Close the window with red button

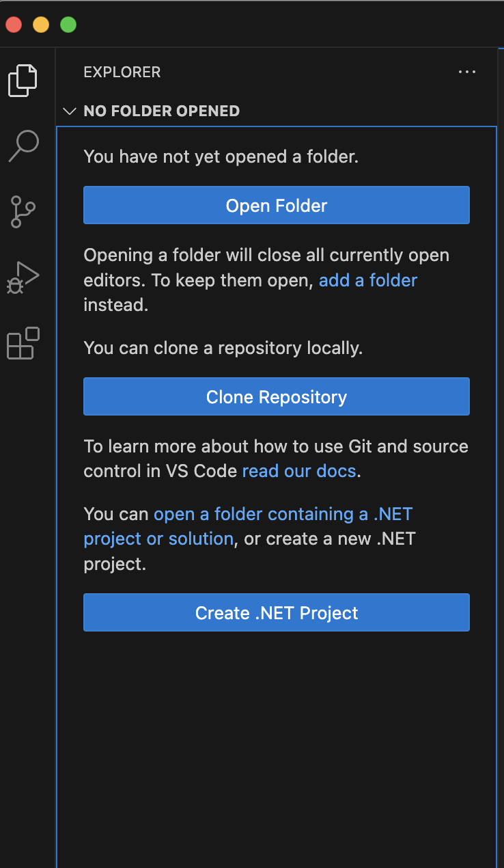(x=14, y=25)
